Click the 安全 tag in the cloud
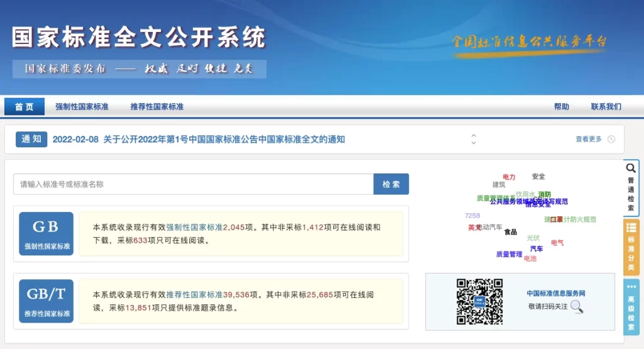Screen dimensions: 644x349 538,176
